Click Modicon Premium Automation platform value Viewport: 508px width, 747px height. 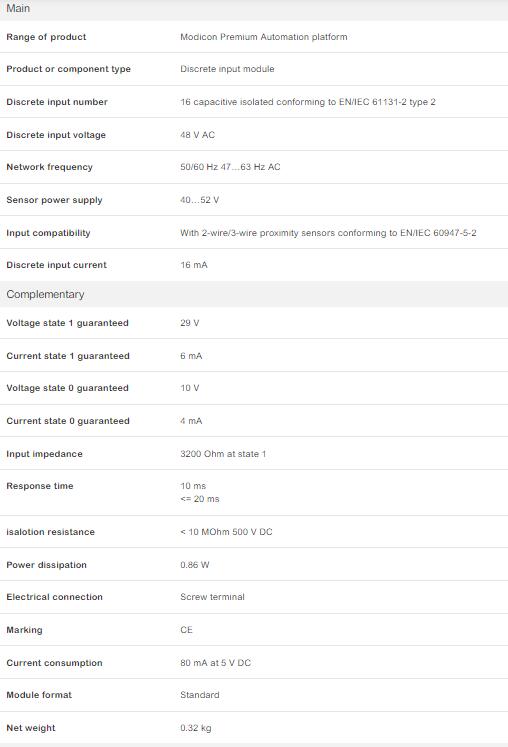click(x=264, y=37)
